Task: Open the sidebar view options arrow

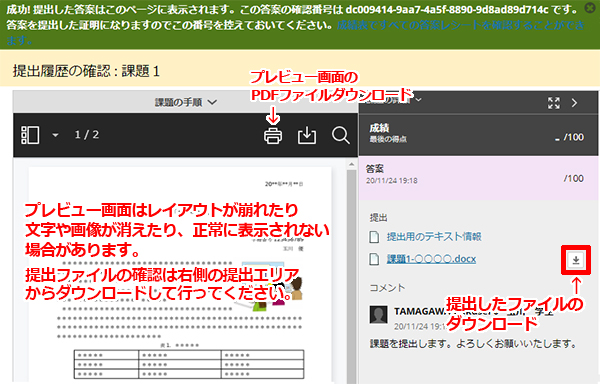Action: (55, 135)
